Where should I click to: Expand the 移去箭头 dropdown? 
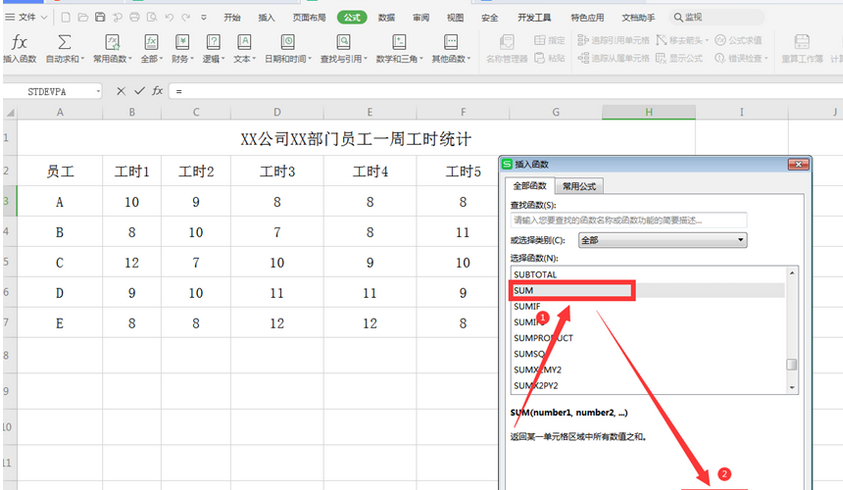click(x=706, y=41)
